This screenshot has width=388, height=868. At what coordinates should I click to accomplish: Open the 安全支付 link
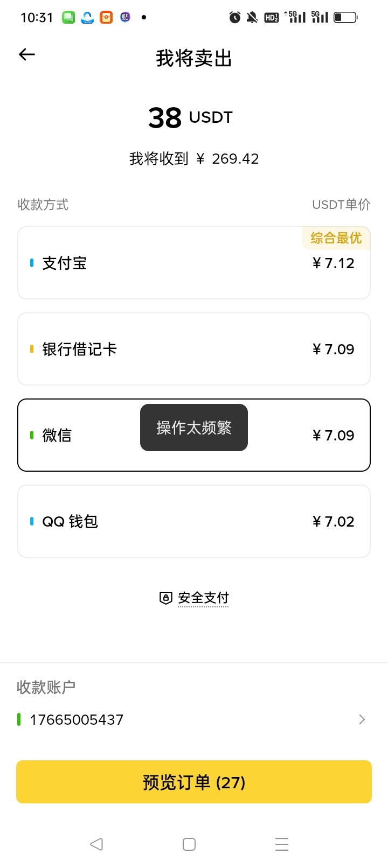[203, 598]
